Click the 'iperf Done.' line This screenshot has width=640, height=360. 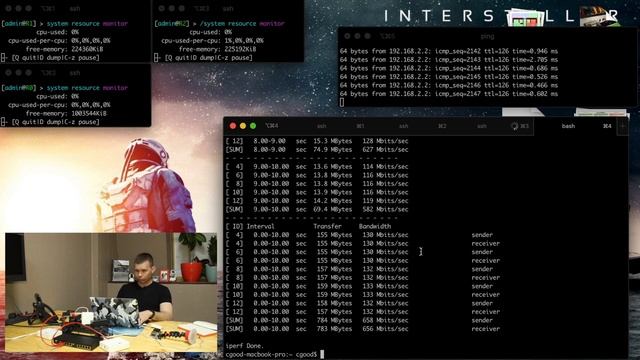pos(244,346)
